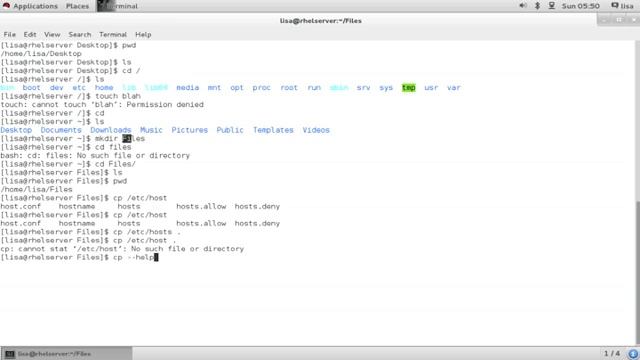Click the lisa@rhelserver taskbar window button

pyautogui.click(x=67, y=353)
